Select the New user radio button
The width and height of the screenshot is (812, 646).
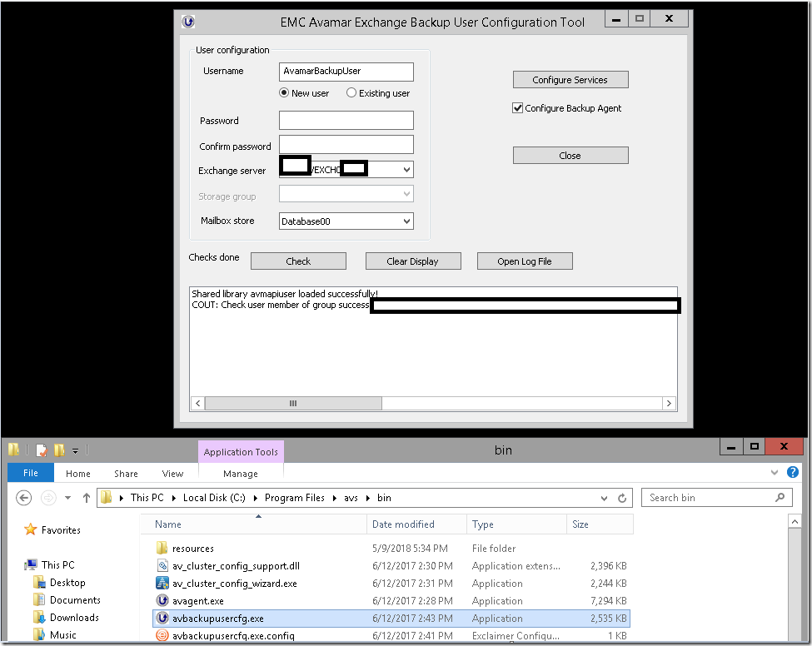click(x=284, y=92)
